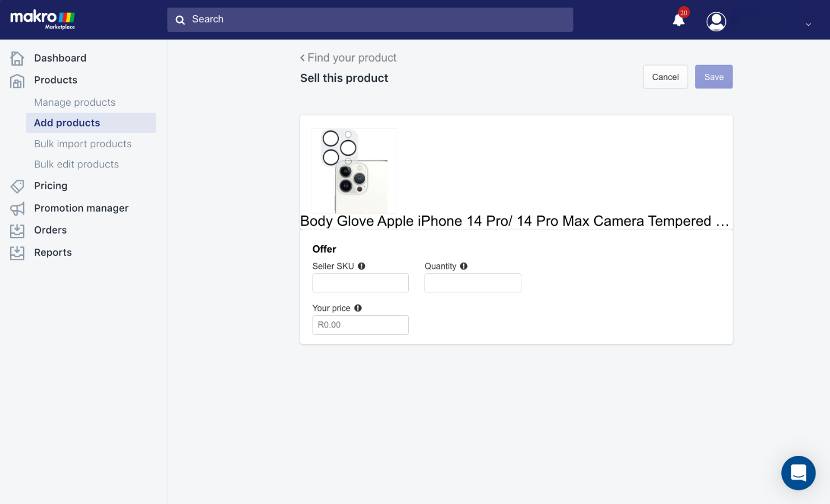The image size is (830, 504).
Task: Focus the Seller SKU input field
Action: tap(360, 283)
